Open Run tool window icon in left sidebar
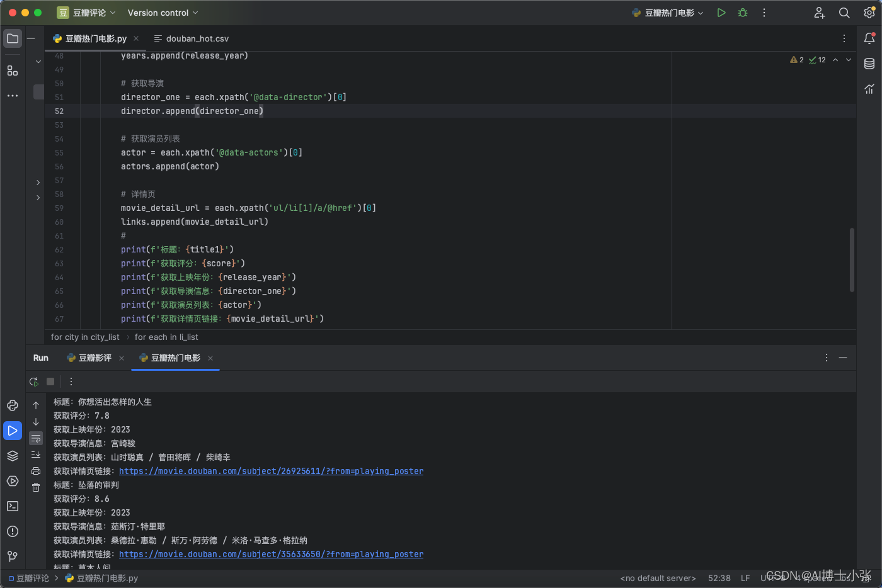 (x=13, y=431)
